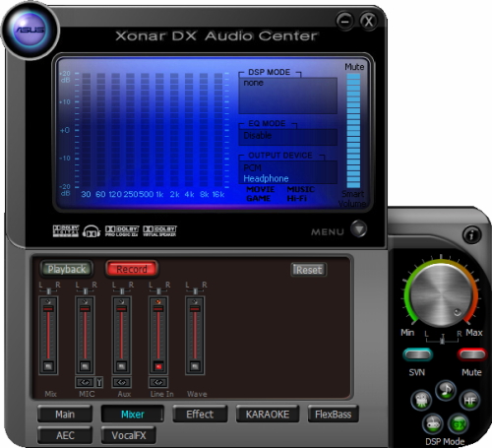
Task: Open the KARAOKE tab
Action: tap(268, 415)
